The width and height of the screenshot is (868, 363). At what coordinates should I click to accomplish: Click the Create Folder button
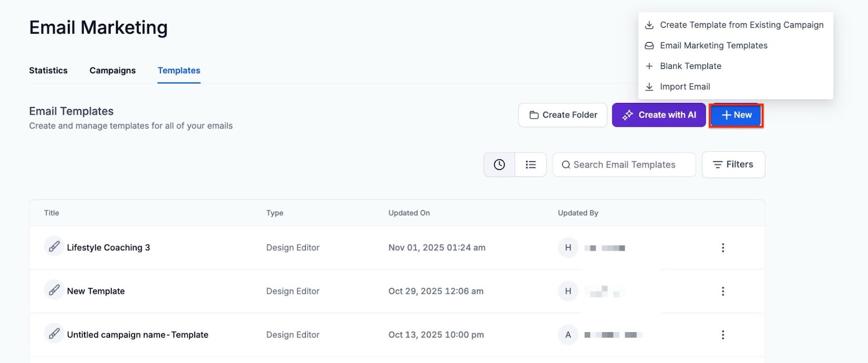563,115
